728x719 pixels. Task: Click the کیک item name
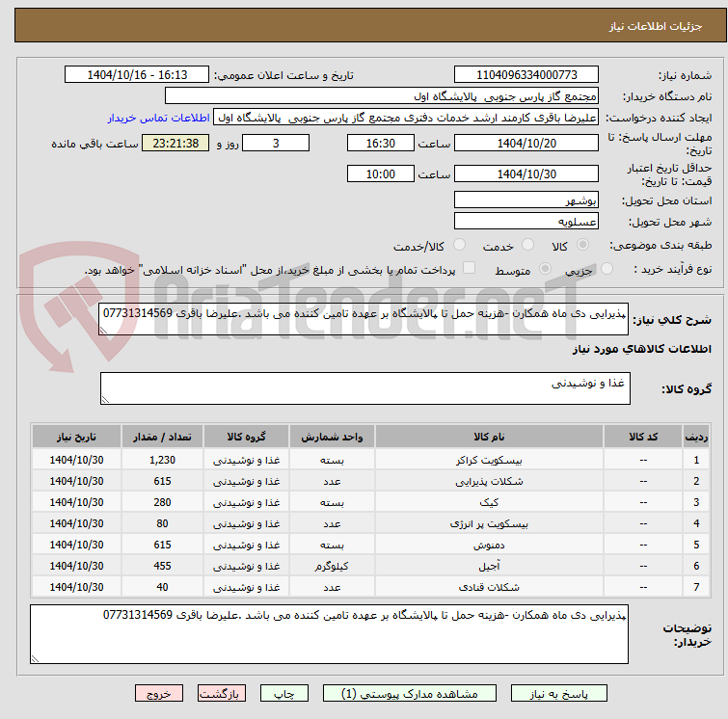[489, 502]
